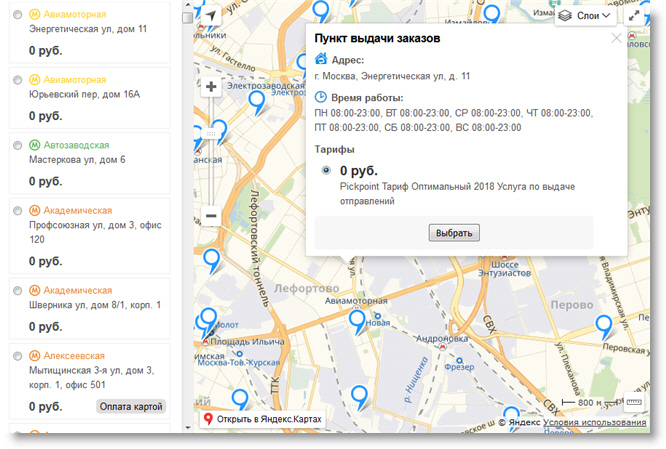Click the Оплата картой badge

pyautogui.click(x=131, y=407)
